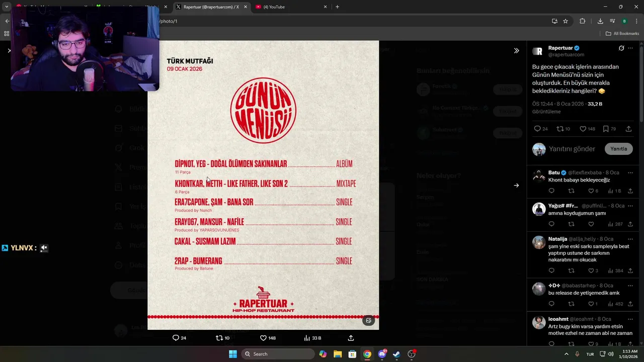
Task: Repost Yağız#'s comment
Action: click(571, 224)
